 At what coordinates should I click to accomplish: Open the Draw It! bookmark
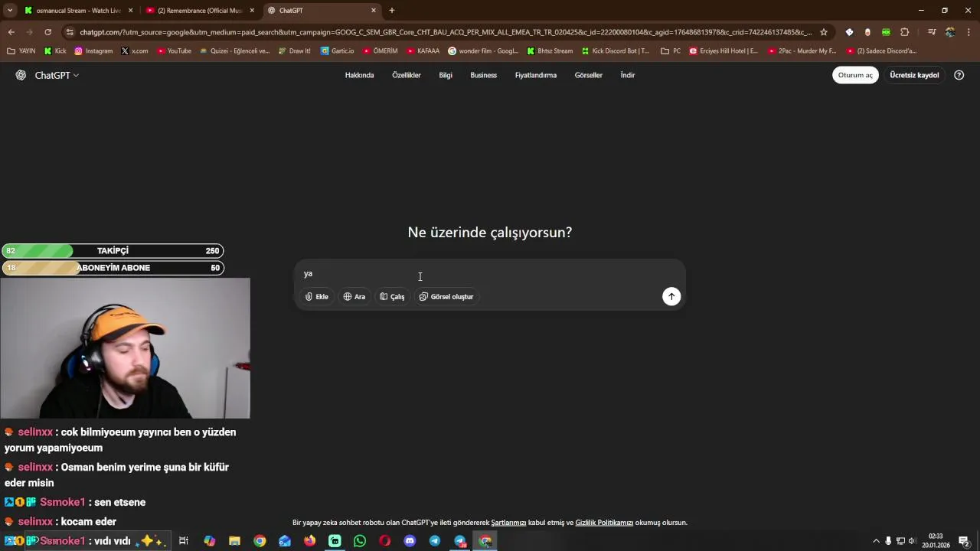click(x=294, y=51)
